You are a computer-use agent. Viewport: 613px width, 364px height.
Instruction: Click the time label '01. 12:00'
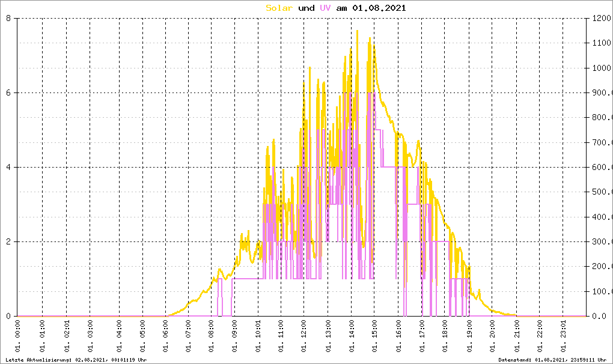point(303,336)
